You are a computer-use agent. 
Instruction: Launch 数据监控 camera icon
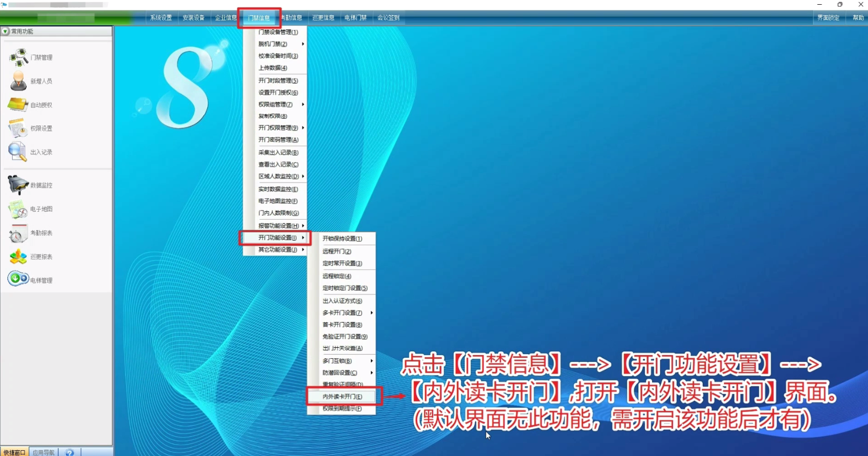coord(18,185)
